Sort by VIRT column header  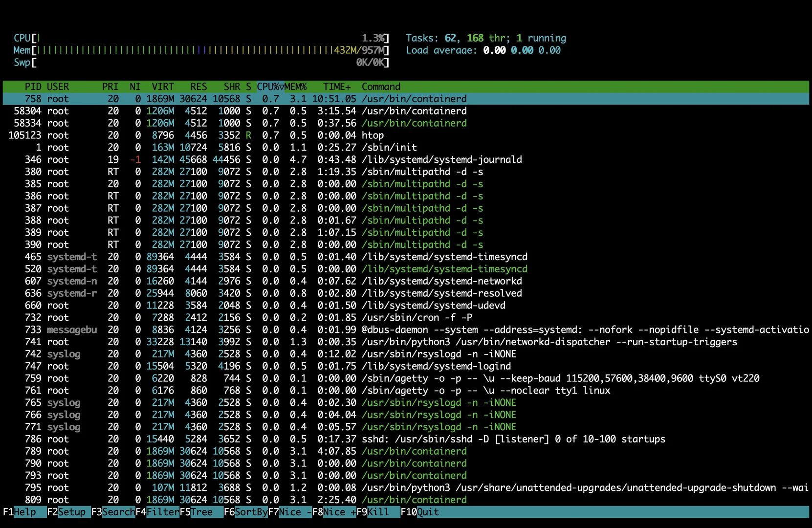[163, 87]
